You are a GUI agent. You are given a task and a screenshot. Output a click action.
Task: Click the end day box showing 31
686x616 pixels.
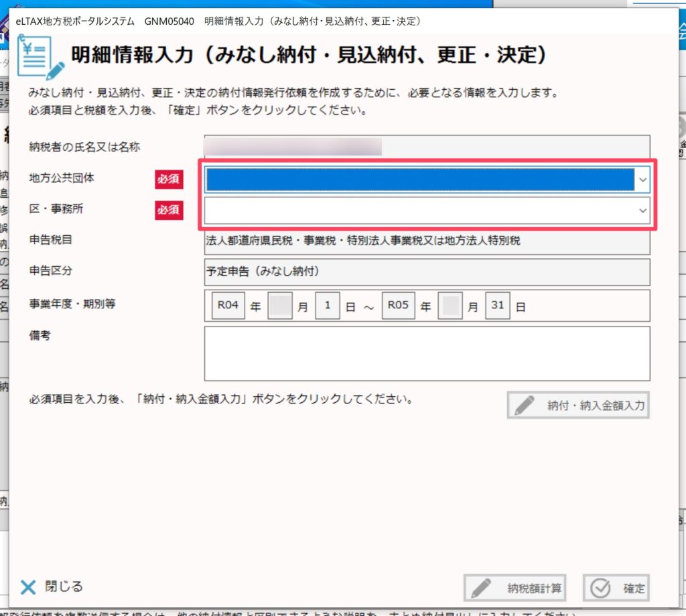(x=498, y=305)
